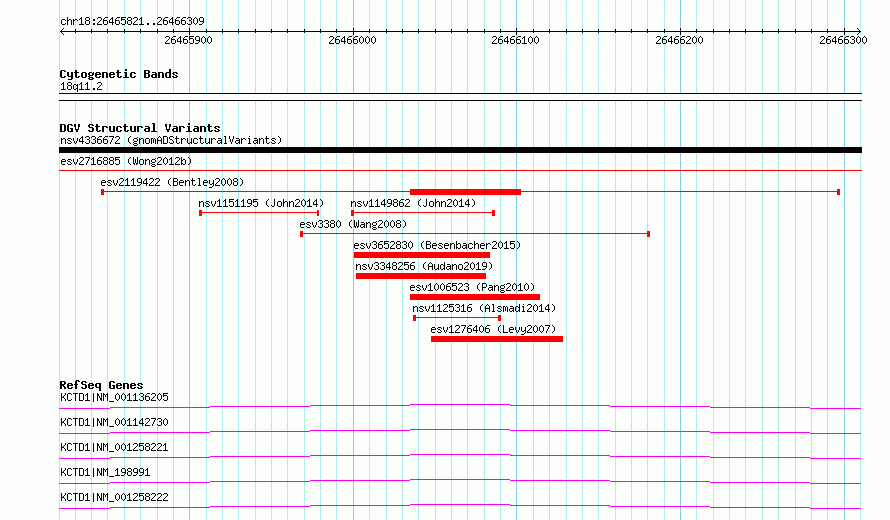Click ruler position 26466000

pyautogui.click(x=352, y=40)
